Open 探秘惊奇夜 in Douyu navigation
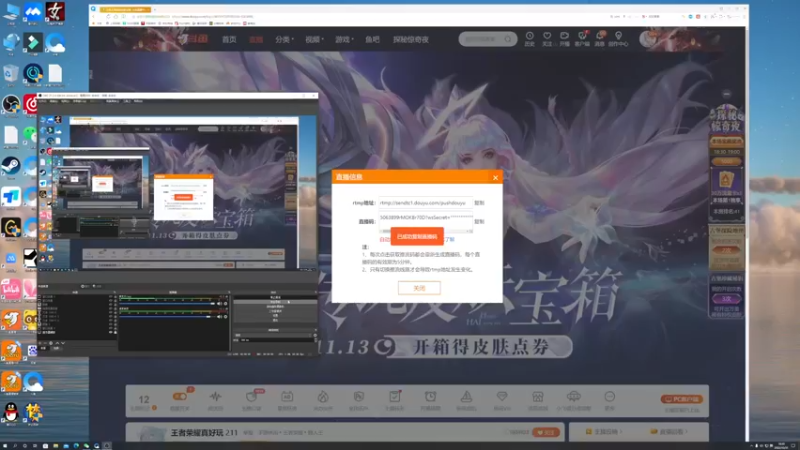This screenshot has width=800, height=450. point(411,39)
